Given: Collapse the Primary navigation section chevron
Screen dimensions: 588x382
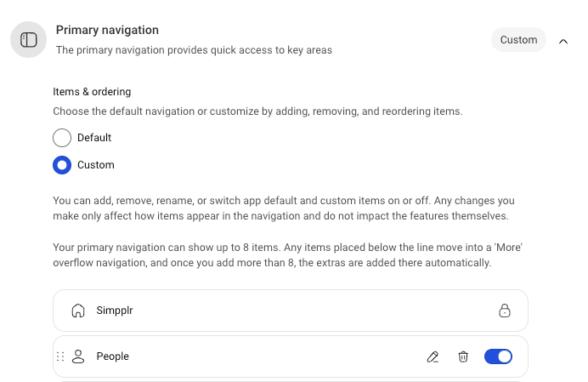Looking at the screenshot, I should coord(563,40).
